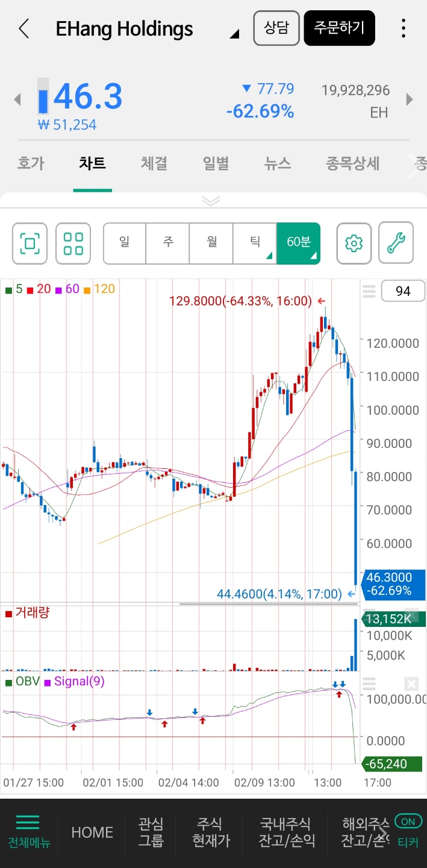
Task: Open the 틱 tick period dropdown
Action: (x=255, y=244)
